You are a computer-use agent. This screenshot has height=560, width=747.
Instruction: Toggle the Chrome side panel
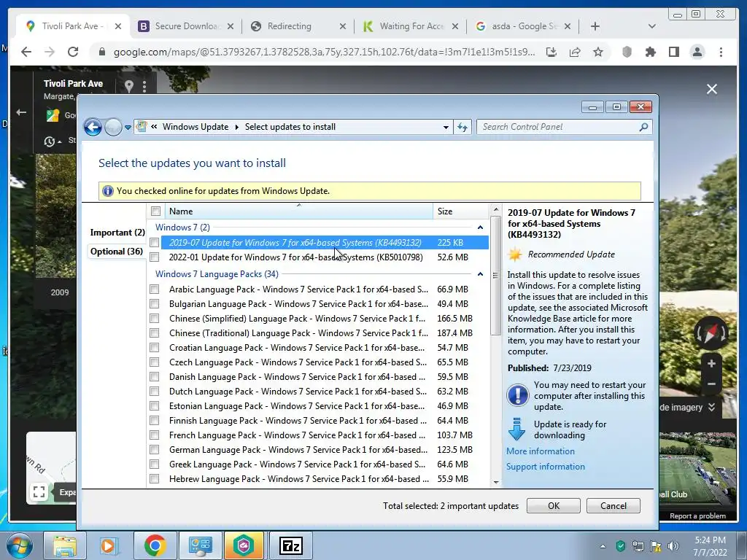(673, 52)
